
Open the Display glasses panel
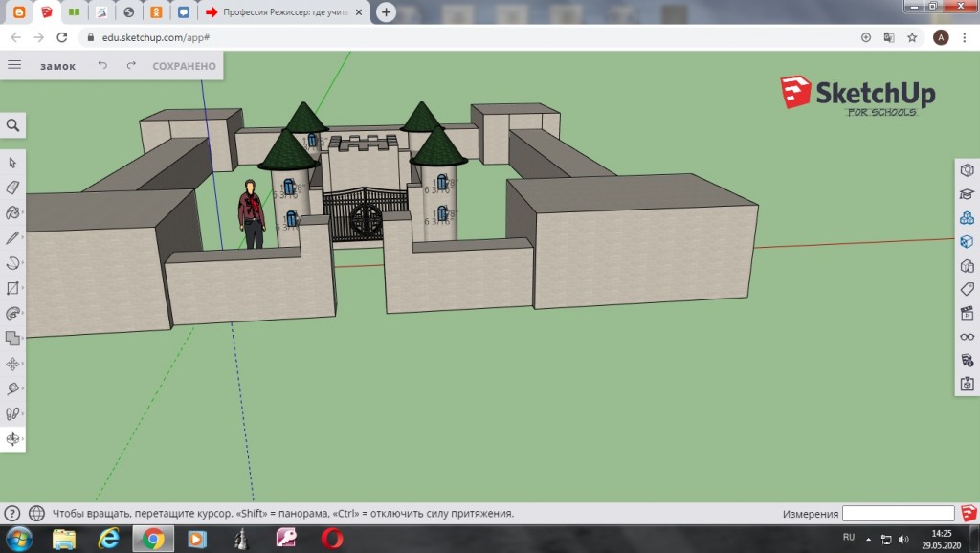967,337
